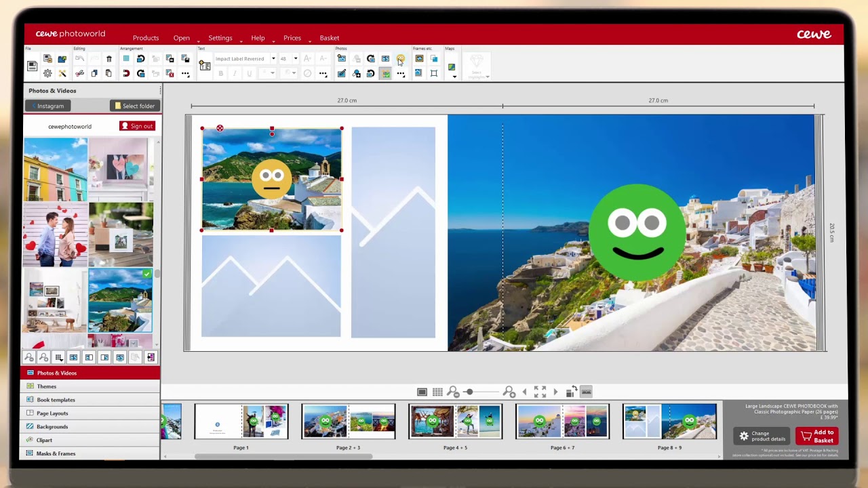
Task: Click the green smiley clipart on right page
Action: (637, 232)
